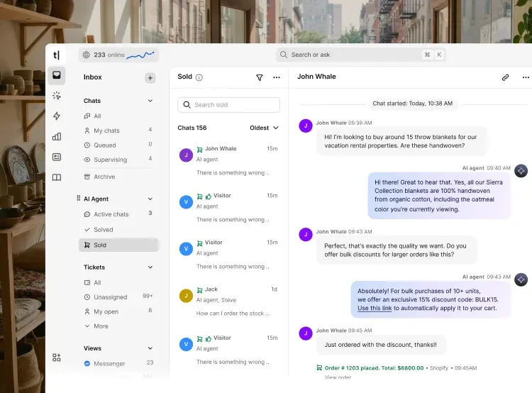The height and width of the screenshot is (393, 532).
Task: Open the Inbox icon in left rail
Action: [x=57, y=75]
